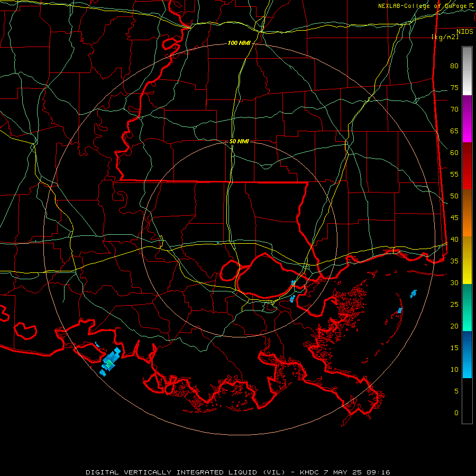The width and height of the screenshot is (476, 476).
Task: Click the 45 value on the scale
Action: pyautogui.click(x=454, y=218)
